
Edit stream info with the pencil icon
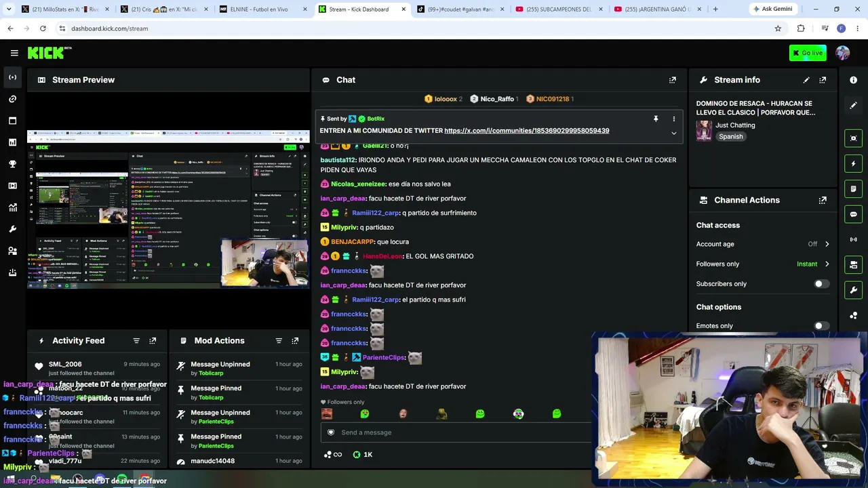click(806, 80)
